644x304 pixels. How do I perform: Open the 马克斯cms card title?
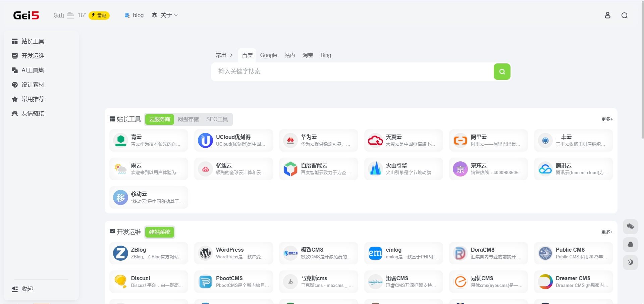tap(314, 278)
